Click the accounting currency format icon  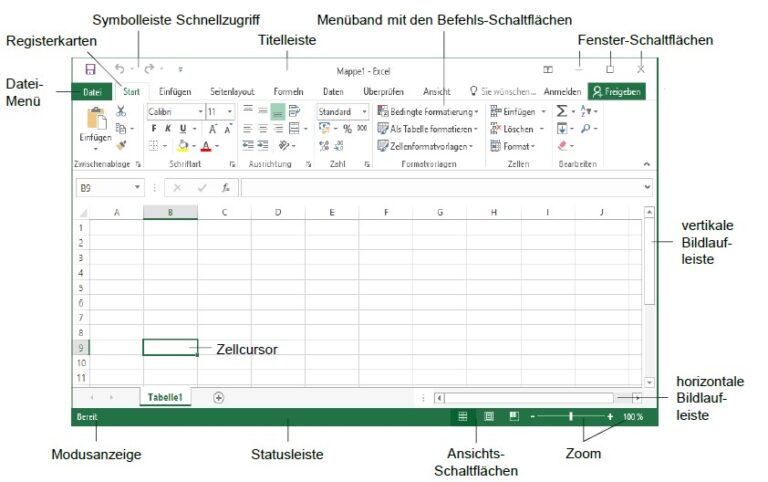point(324,128)
